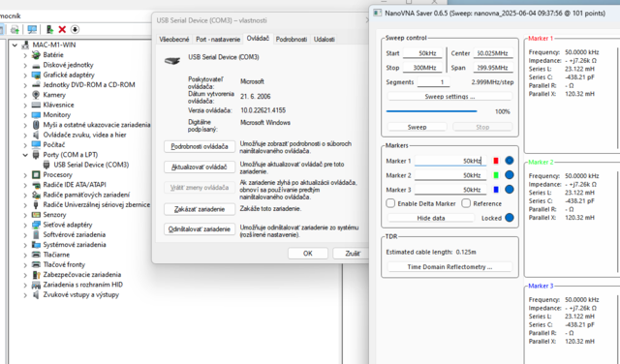Image resolution: width=620 pixels, height=364 pixels.
Task: Start a scan with the Sweep button
Action: 417,127
